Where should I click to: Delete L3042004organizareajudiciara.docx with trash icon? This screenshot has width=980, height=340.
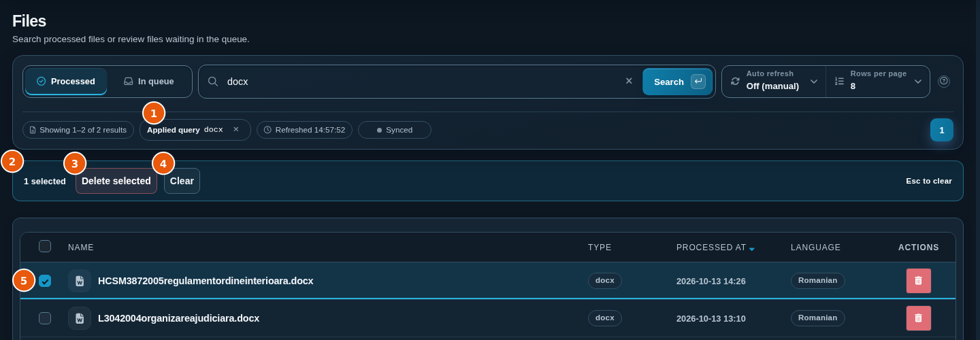pyautogui.click(x=918, y=318)
